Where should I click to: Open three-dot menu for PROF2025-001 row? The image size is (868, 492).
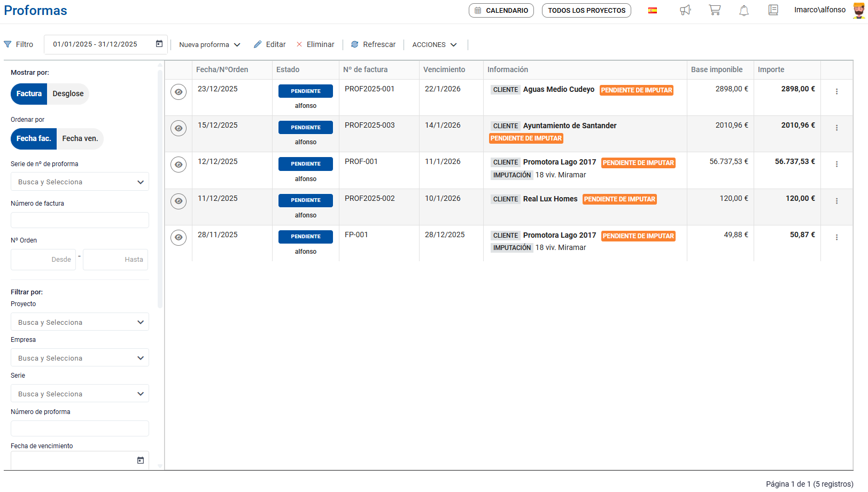[836, 91]
